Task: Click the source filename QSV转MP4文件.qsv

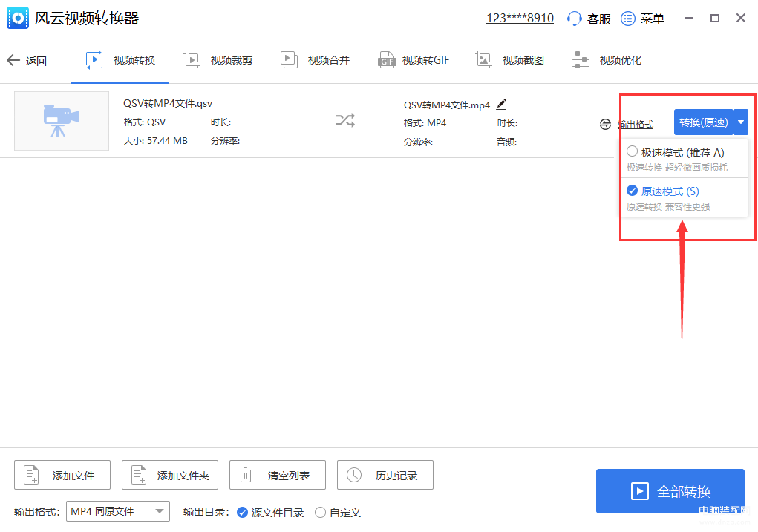Action: (x=168, y=103)
